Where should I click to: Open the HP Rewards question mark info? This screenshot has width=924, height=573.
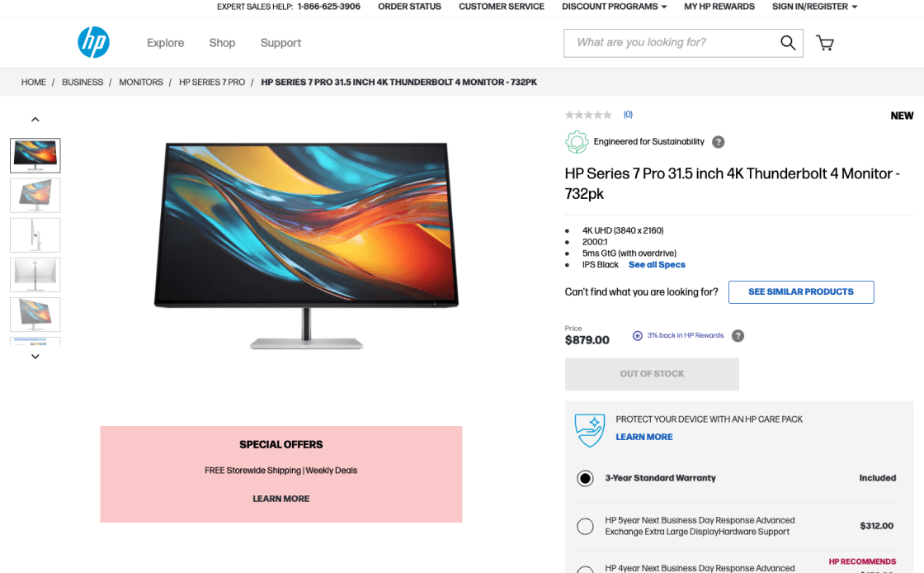pos(738,335)
